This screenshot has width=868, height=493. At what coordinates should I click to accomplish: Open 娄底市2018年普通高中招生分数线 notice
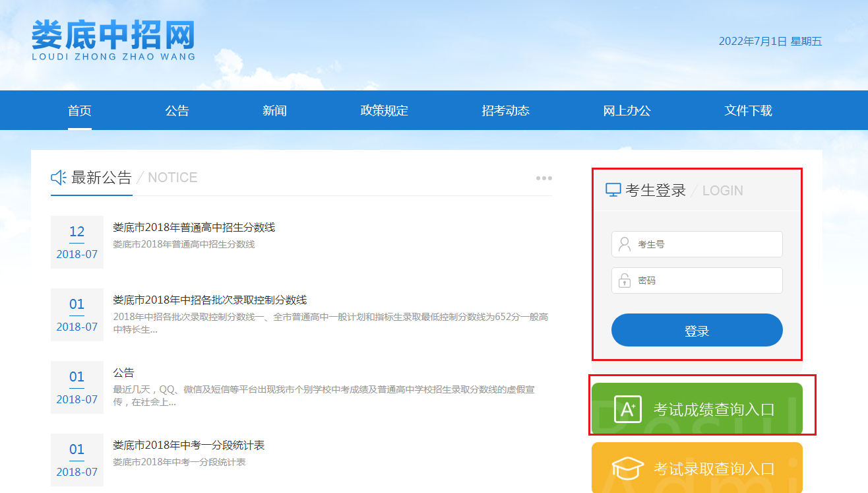194,228
